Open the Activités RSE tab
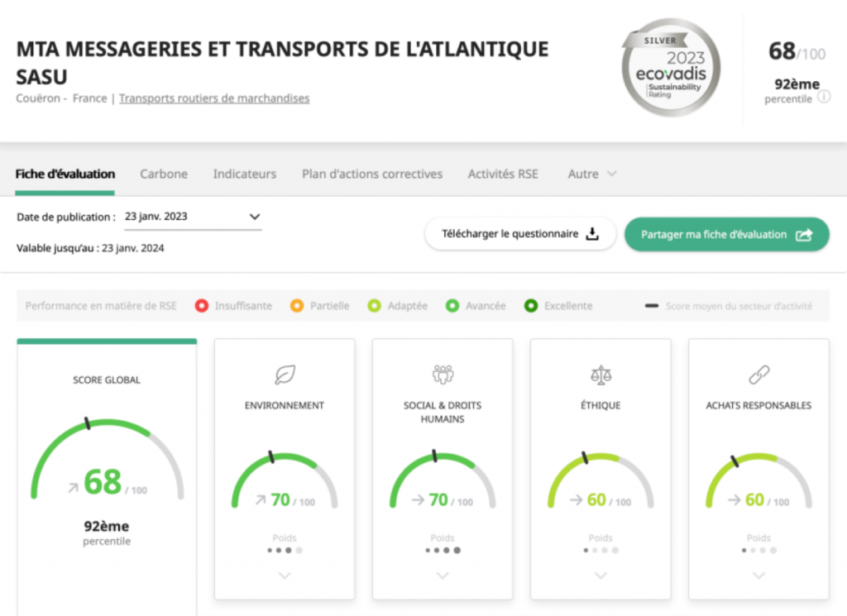 pos(503,174)
